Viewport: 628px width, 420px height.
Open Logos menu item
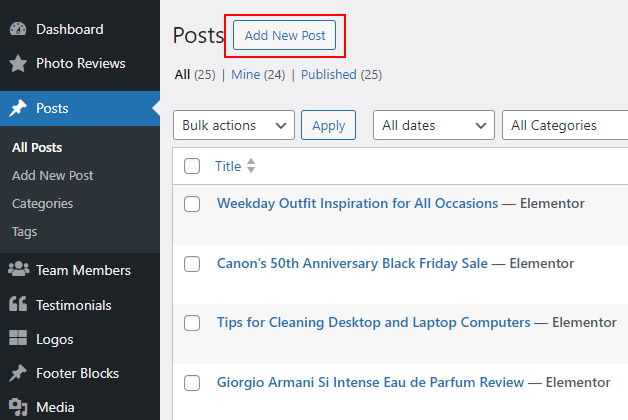(54, 339)
